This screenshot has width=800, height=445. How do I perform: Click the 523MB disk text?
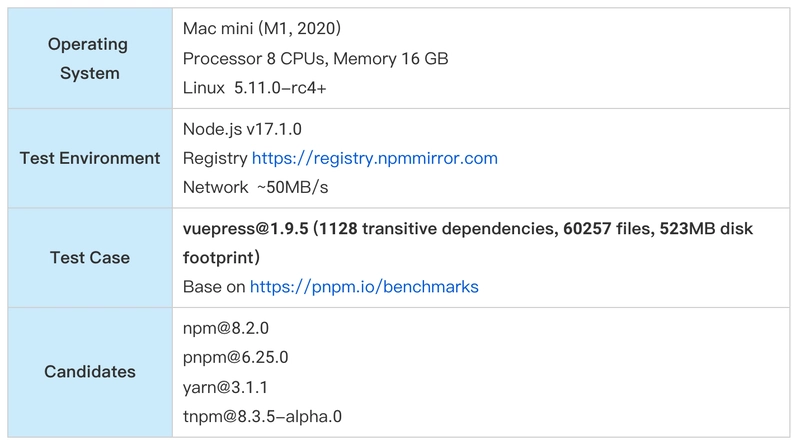coord(706,229)
